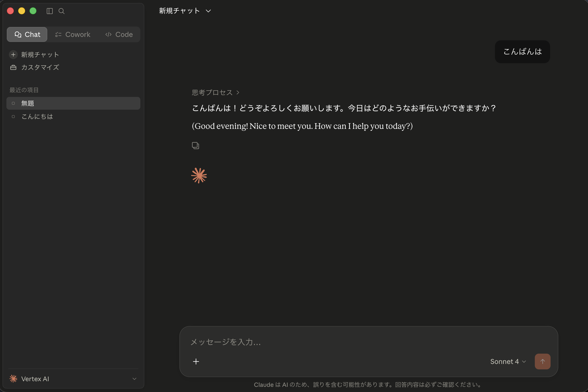
Task: Focus the メッセージを入力 text field
Action: (368, 342)
